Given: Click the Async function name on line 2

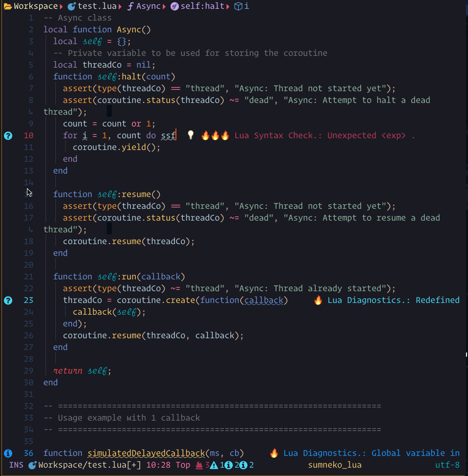Looking at the screenshot, I should click(129, 30).
